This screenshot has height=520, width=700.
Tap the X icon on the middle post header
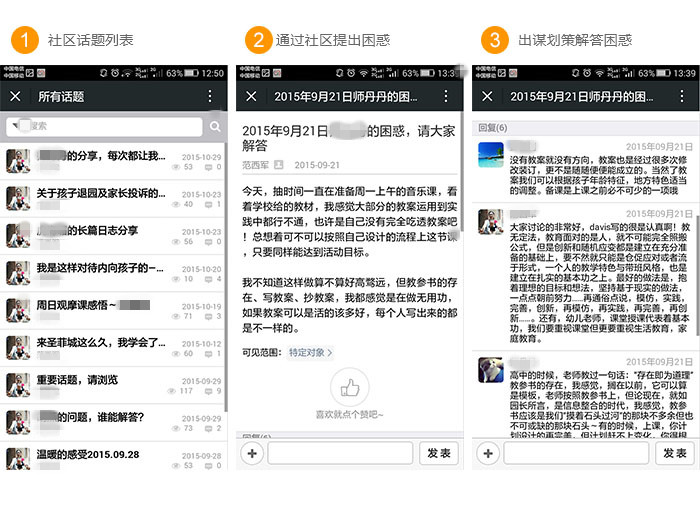(252, 97)
